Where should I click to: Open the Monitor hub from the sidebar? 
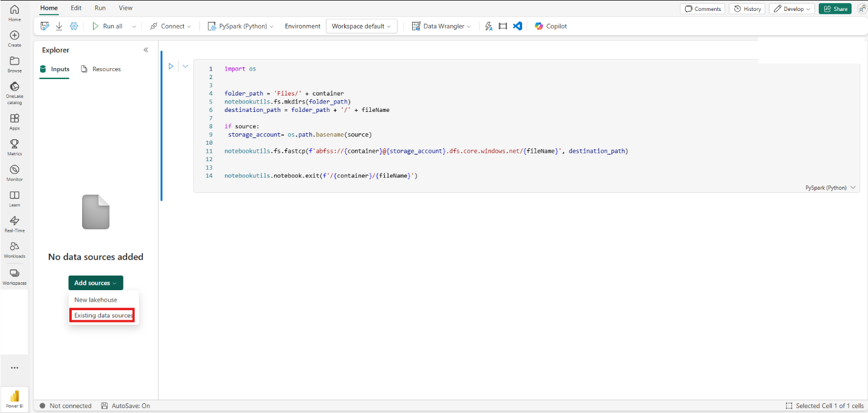point(14,172)
